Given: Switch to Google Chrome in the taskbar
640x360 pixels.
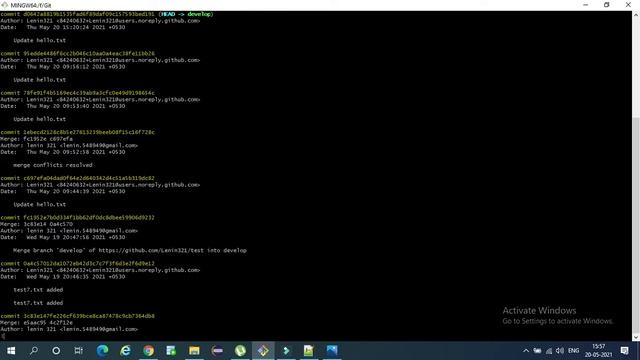Looking at the screenshot, I should [x=149, y=351].
